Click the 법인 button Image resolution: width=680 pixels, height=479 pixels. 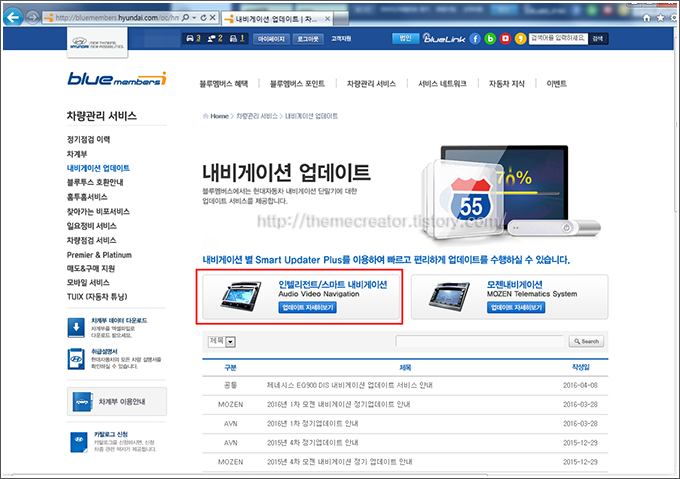405,38
